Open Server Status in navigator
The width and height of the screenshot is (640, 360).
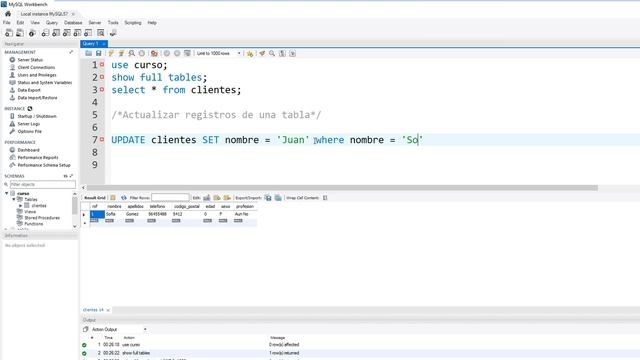click(x=30, y=60)
